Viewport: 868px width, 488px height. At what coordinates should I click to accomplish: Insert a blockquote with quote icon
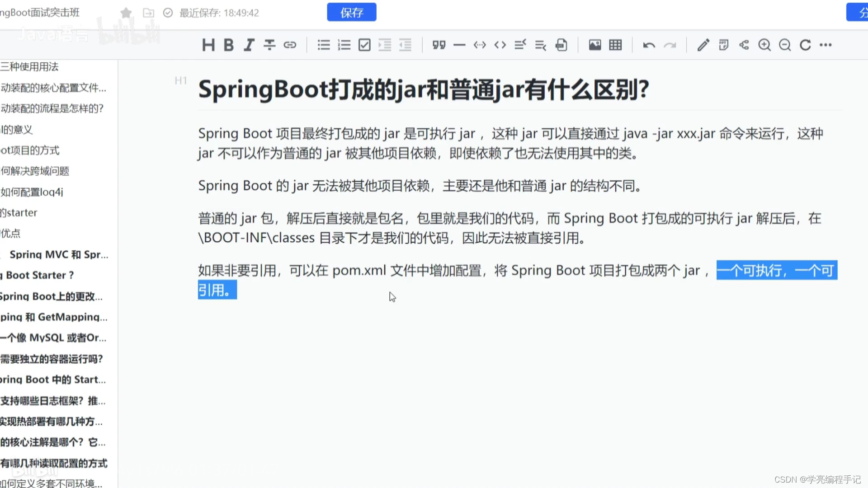point(439,45)
